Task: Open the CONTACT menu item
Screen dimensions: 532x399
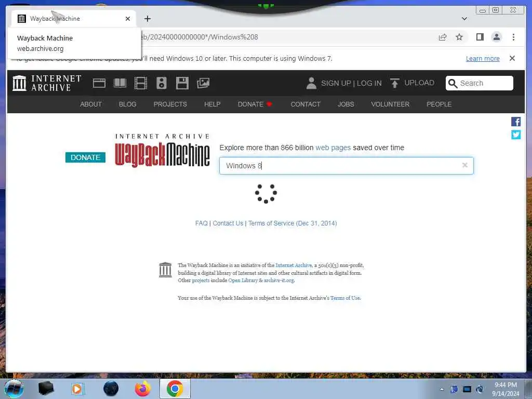Action: point(305,104)
